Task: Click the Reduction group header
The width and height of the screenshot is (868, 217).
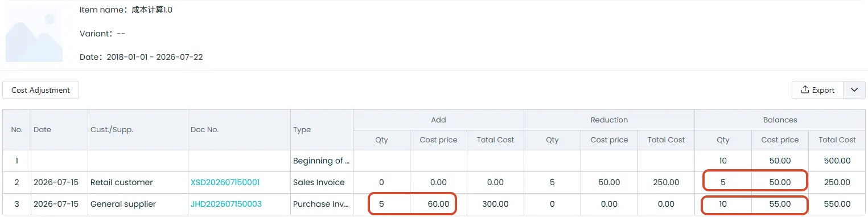Action: tap(609, 120)
